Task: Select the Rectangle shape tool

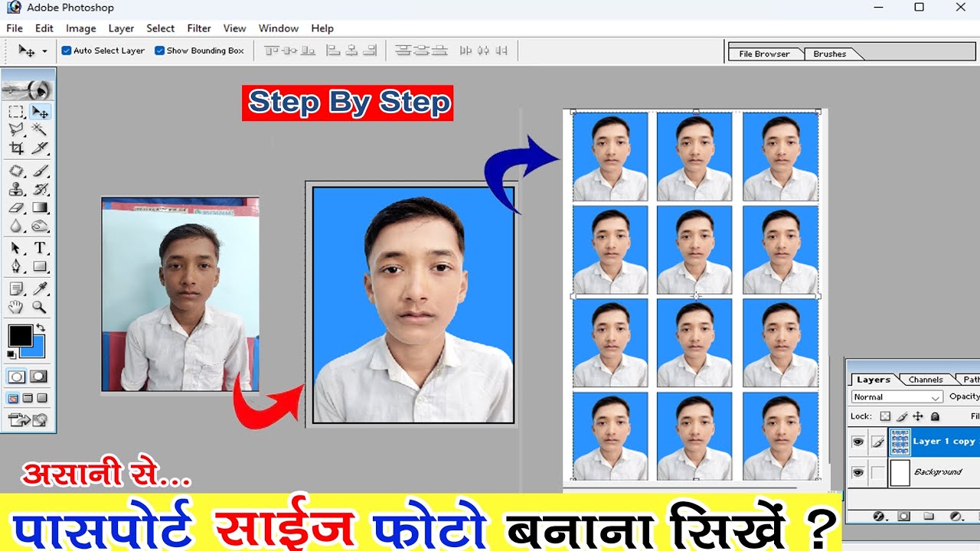Action: tap(40, 266)
